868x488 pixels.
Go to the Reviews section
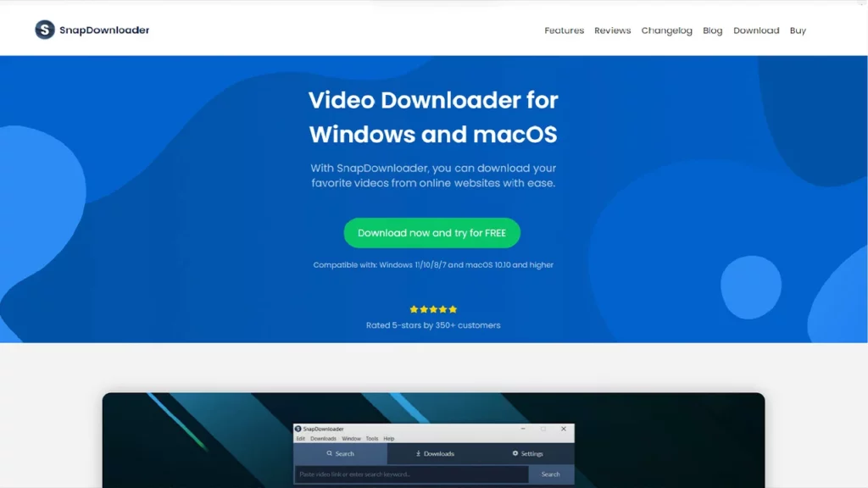[x=612, y=30]
